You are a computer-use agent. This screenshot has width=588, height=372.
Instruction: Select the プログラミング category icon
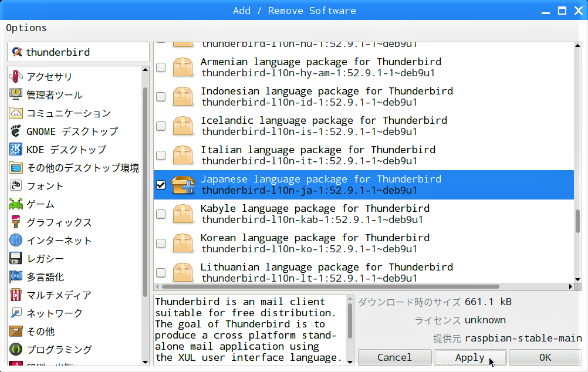click(x=16, y=350)
